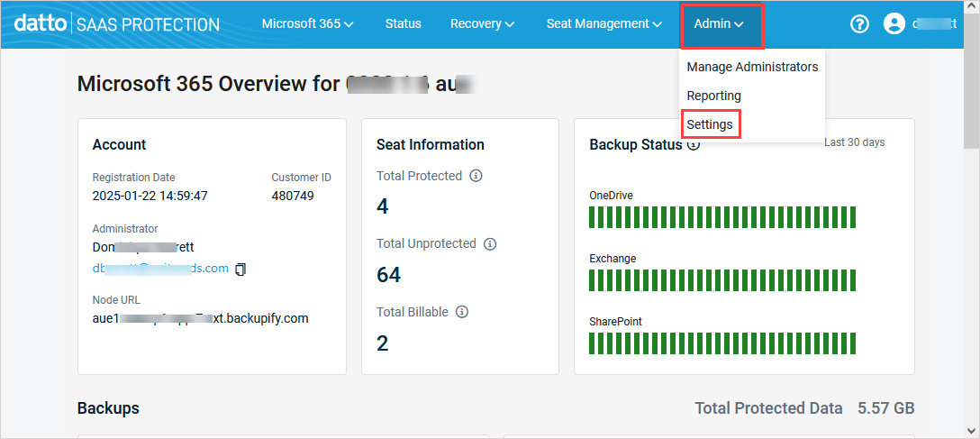Click the datto SaaS Protection logo

pos(117,24)
